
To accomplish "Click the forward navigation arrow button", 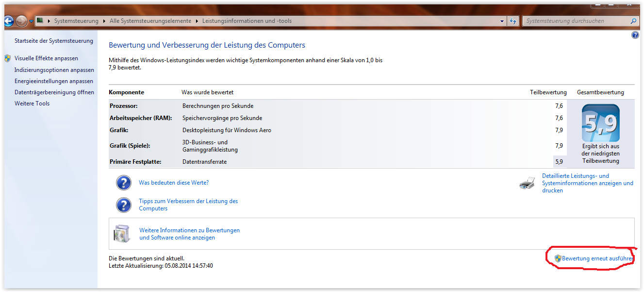I will 21,21.
